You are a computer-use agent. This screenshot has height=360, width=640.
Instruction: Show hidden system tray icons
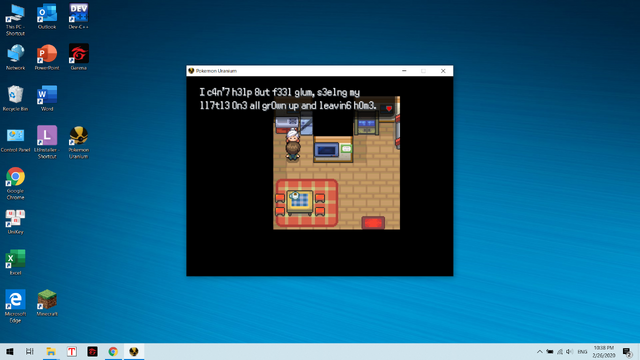click(540, 351)
